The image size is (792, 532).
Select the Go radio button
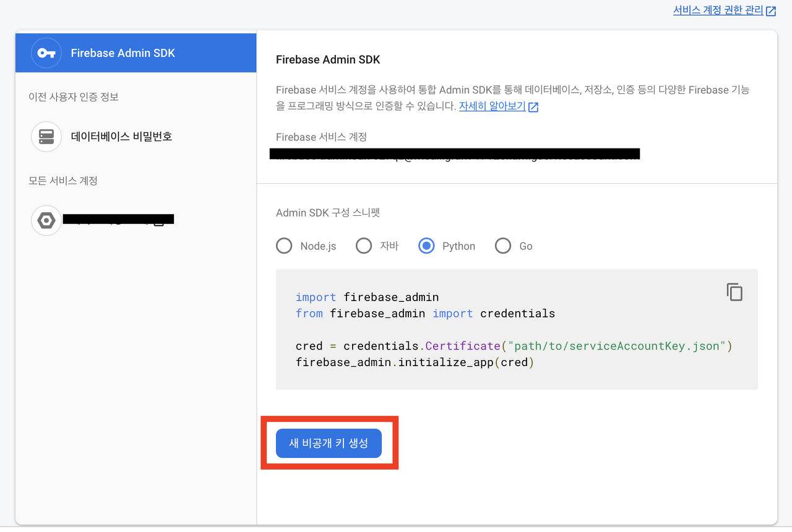point(503,246)
